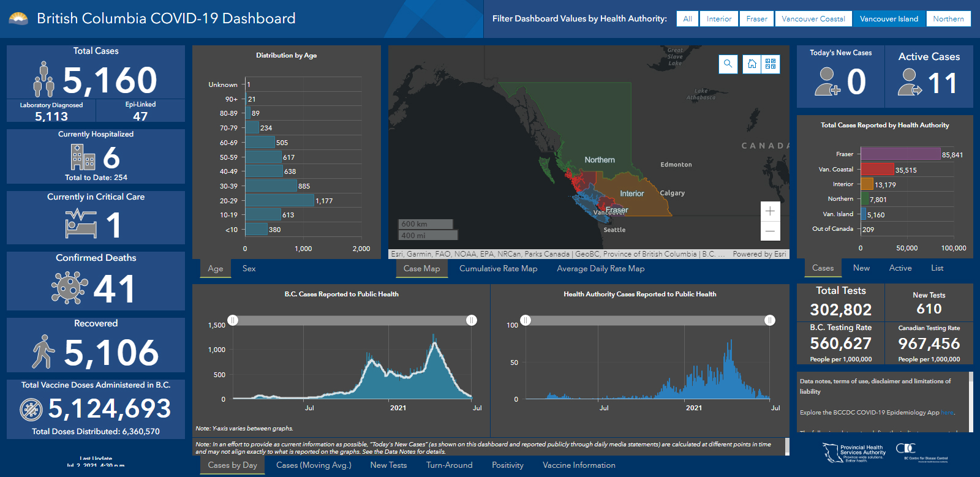Image resolution: width=980 pixels, height=477 pixels.
Task: Click the data notes panel scrollbar
Action: click(970, 398)
